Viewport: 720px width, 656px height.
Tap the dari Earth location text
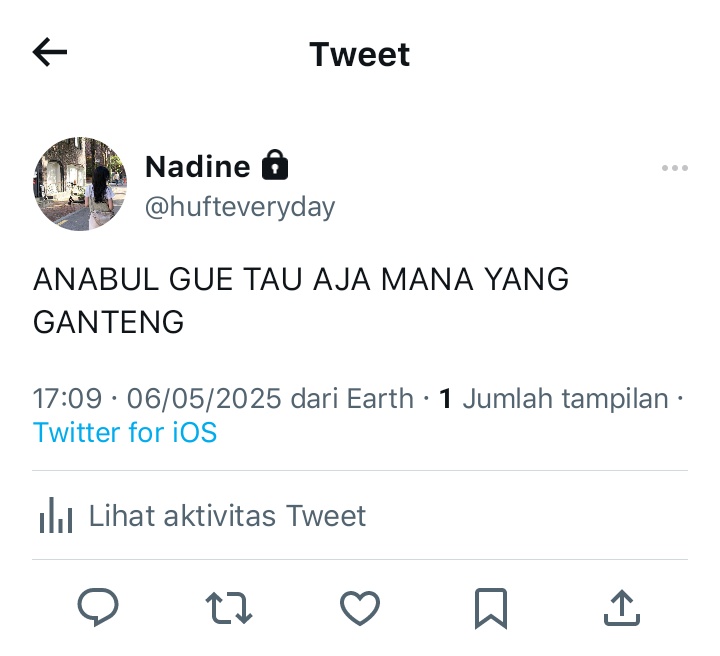(x=352, y=398)
